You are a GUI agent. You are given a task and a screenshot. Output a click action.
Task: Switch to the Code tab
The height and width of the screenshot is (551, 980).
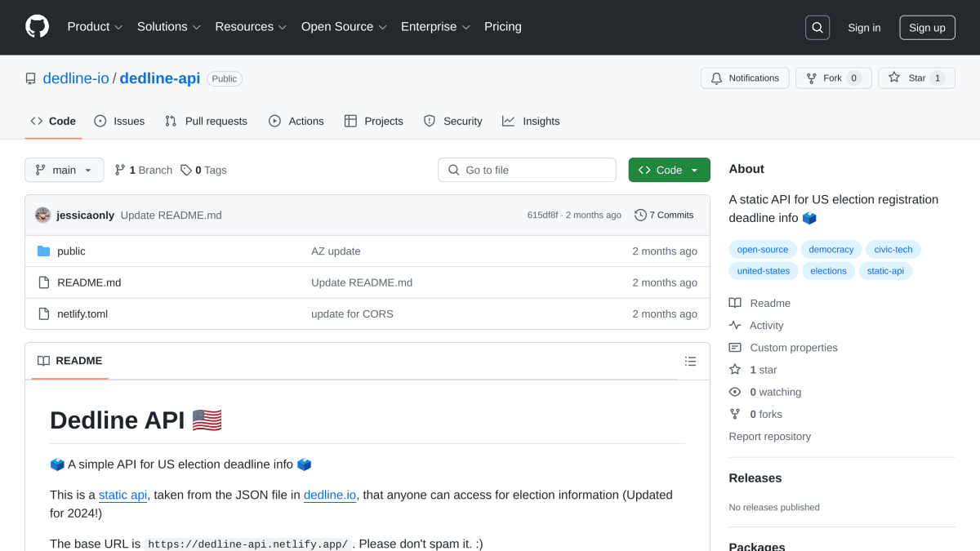(x=53, y=121)
